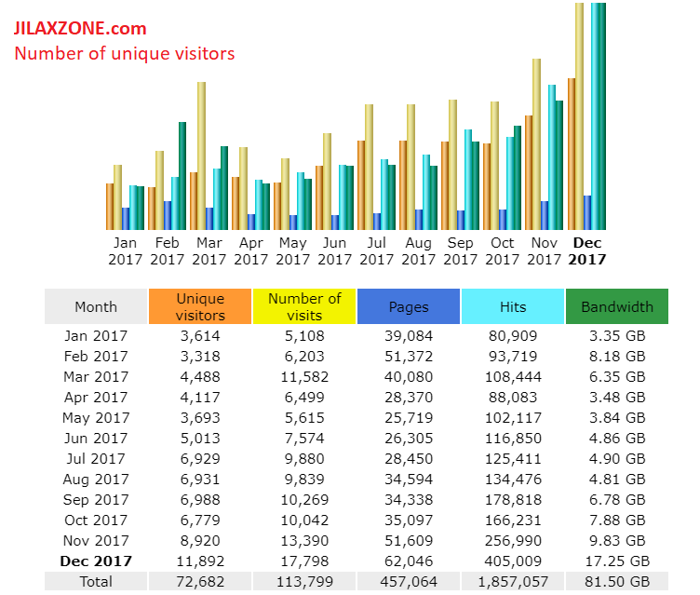
Task: Select the Mar 2017 chart axis label
Action: pyautogui.click(x=209, y=251)
